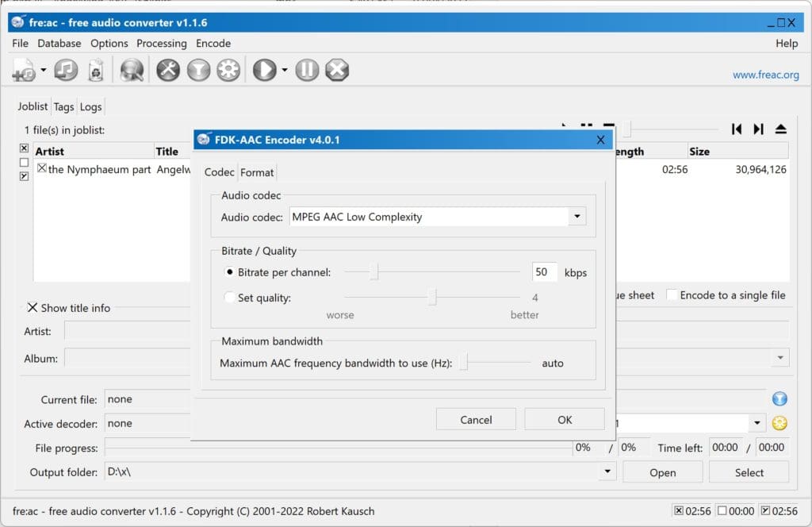
Task: Click toggle selection checkbox icon in joblist
Action: click(x=24, y=176)
